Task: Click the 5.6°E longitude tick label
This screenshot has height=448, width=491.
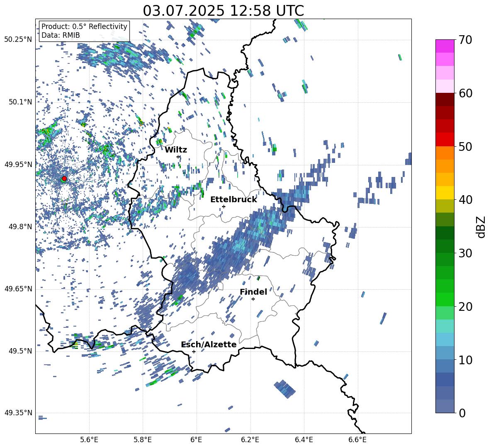Action: pos(89,440)
